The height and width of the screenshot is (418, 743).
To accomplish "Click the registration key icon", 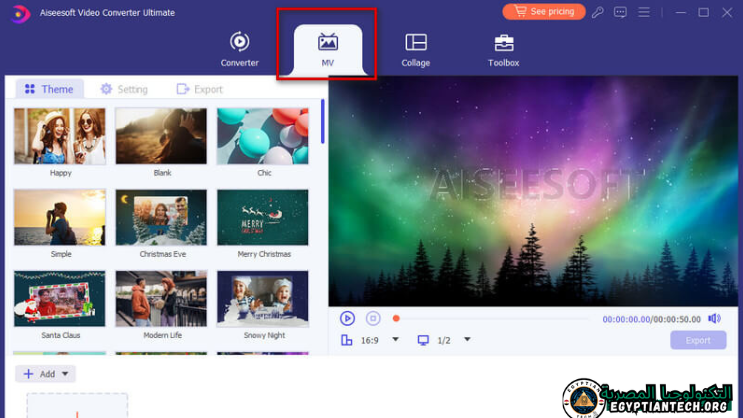I will click(597, 13).
